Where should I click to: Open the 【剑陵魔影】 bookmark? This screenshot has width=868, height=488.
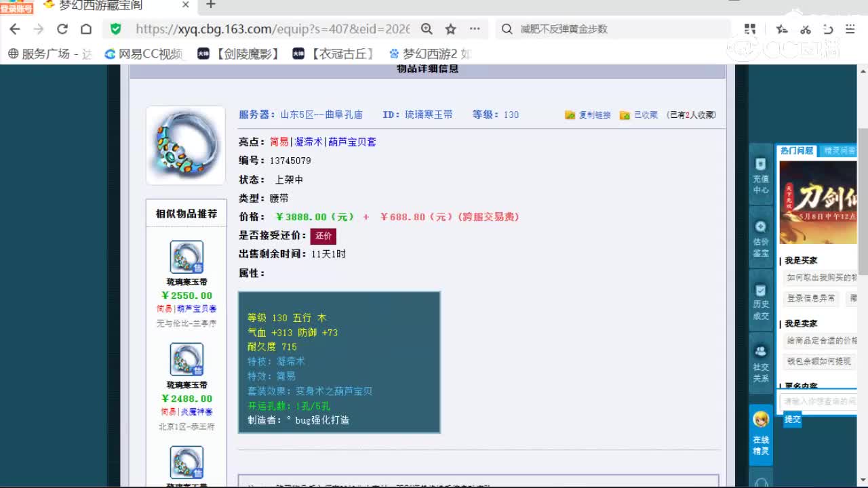tap(239, 54)
